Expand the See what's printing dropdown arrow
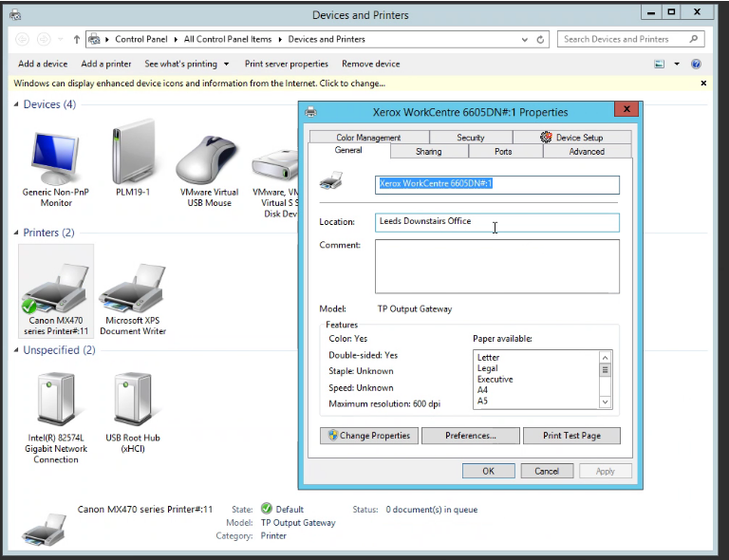The image size is (729, 560). tap(227, 65)
